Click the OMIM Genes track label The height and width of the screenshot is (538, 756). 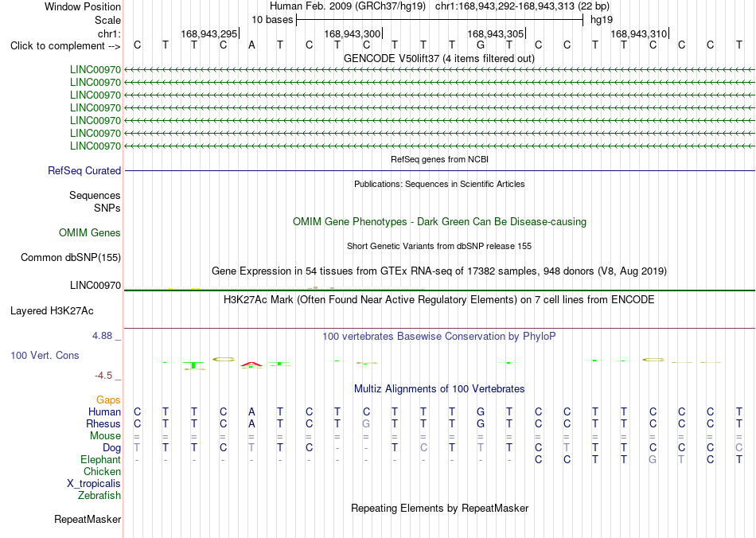(x=90, y=233)
